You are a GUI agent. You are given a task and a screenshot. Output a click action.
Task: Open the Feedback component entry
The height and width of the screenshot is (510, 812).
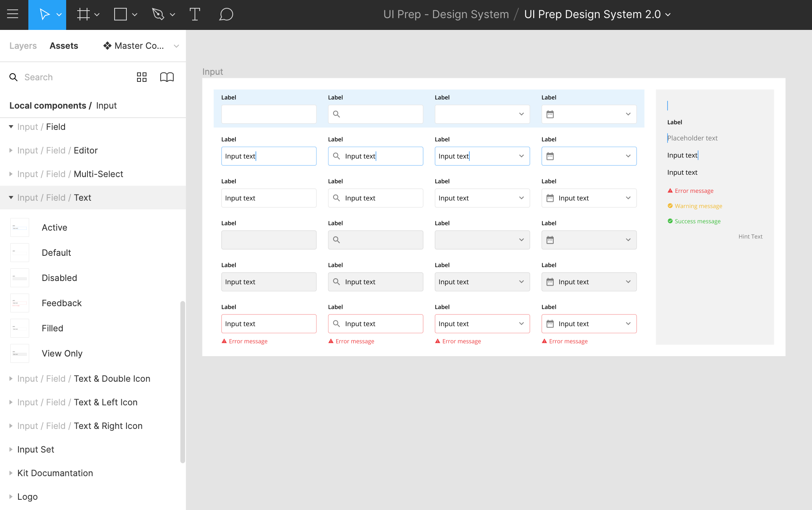tap(61, 303)
